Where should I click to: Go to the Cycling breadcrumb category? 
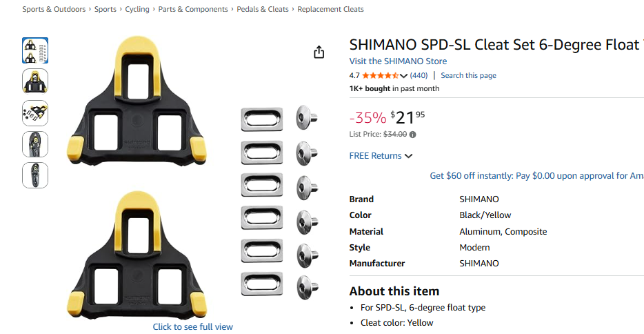[137, 10]
